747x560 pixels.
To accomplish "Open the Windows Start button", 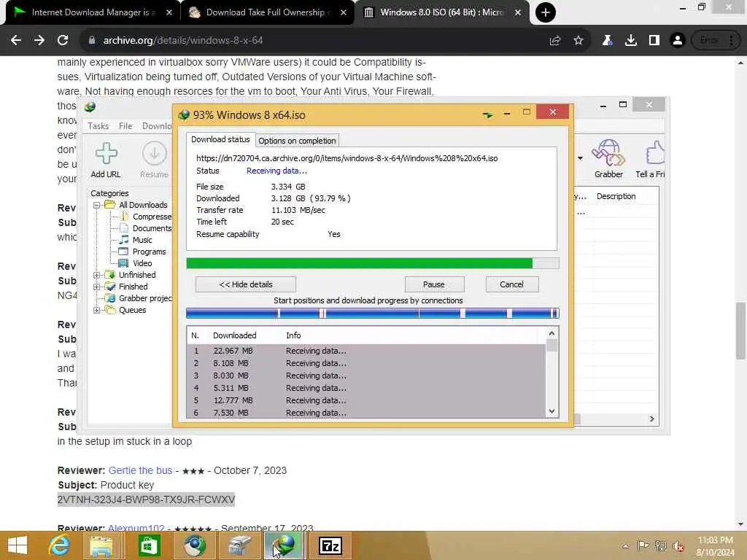I will coord(18,545).
